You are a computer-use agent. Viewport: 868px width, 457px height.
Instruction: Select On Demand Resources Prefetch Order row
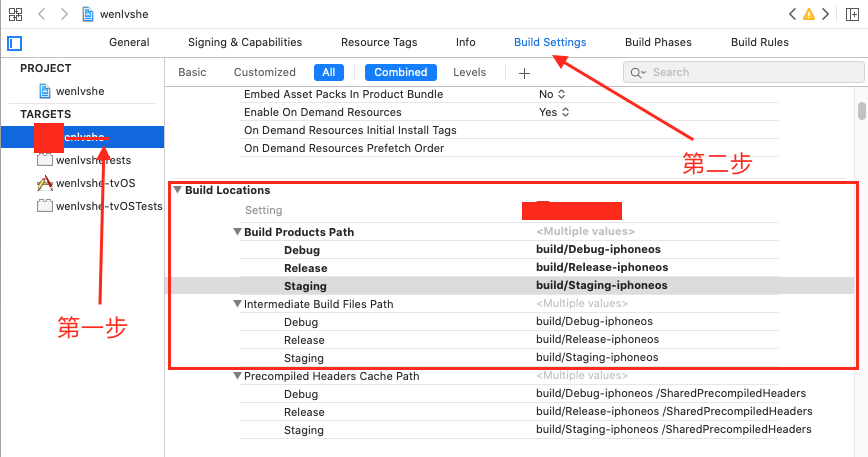pyautogui.click(x=344, y=148)
